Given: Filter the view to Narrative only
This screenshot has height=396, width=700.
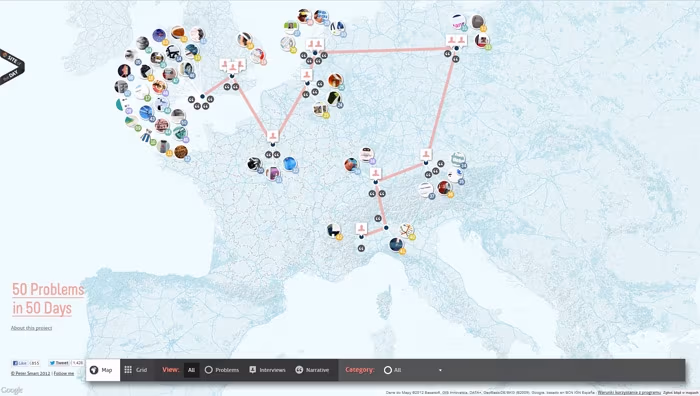Looking at the screenshot, I should (x=312, y=370).
